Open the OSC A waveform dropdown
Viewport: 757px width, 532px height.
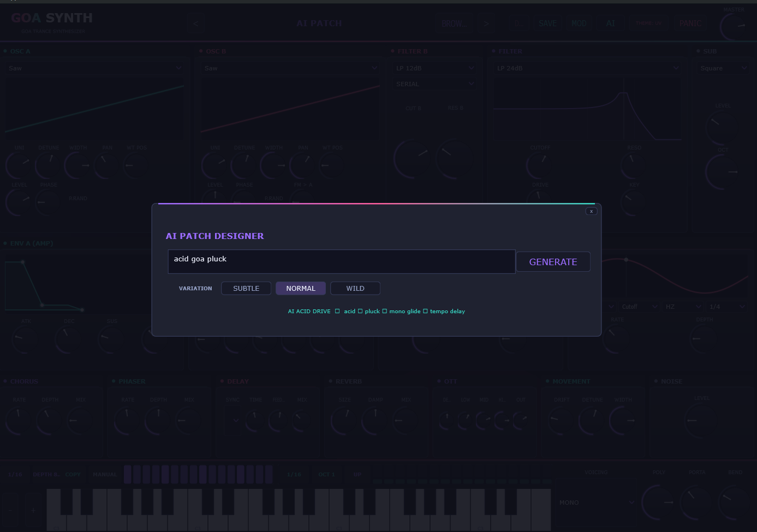click(x=94, y=68)
